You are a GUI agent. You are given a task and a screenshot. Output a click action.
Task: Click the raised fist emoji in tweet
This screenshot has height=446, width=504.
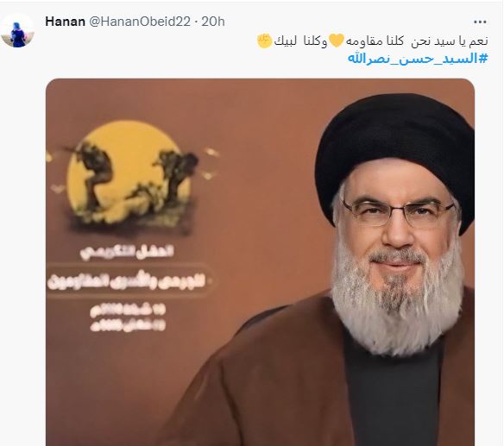265,41
